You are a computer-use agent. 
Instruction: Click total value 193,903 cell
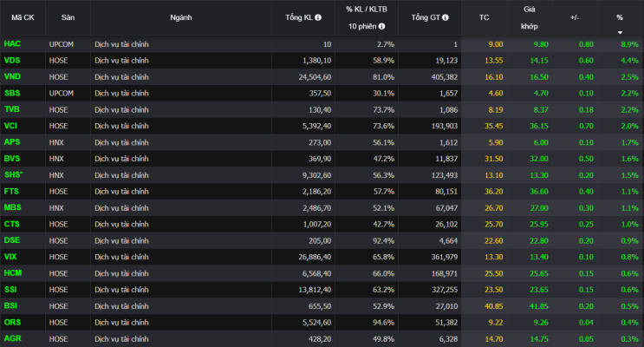tap(445, 126)
